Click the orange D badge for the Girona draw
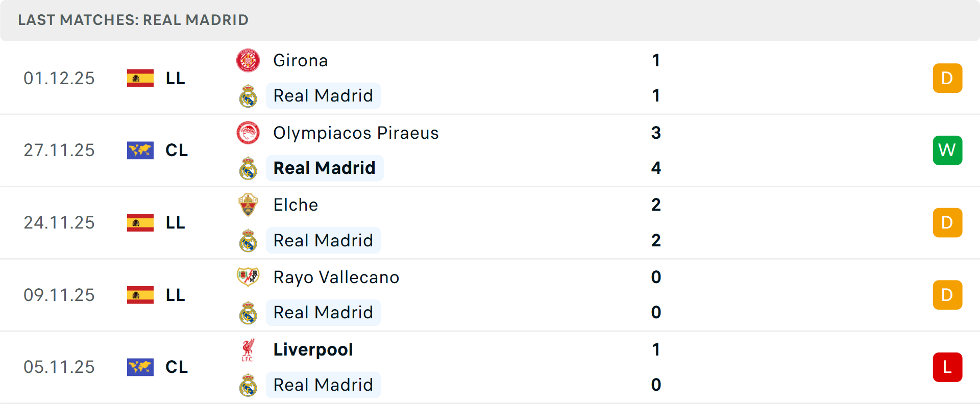This screenshot has width=980, height=404. click(x=947, y=78)
